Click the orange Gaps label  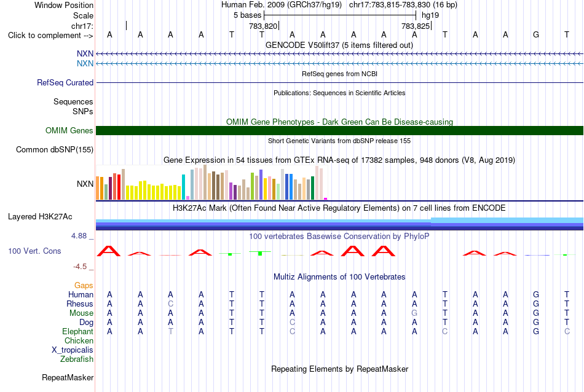84,286
